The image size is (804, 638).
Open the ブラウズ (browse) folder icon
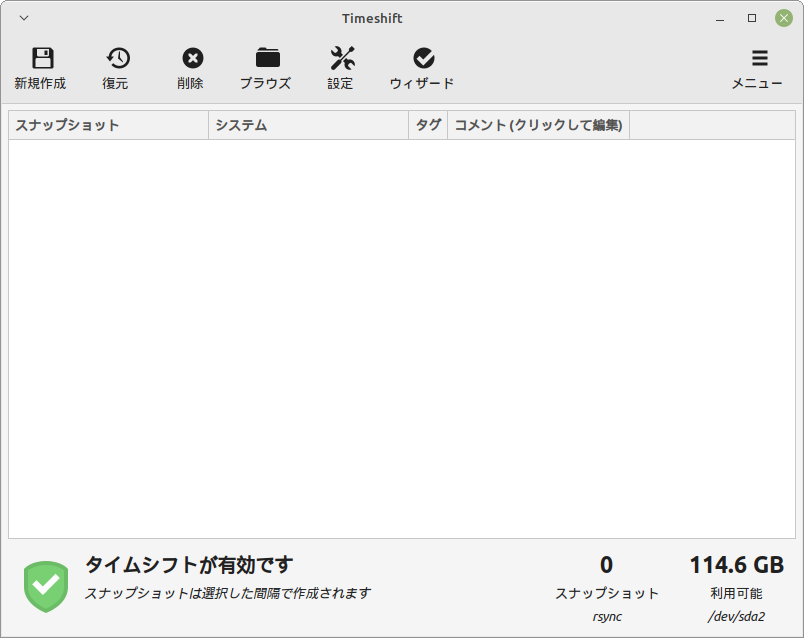(268, 58)
